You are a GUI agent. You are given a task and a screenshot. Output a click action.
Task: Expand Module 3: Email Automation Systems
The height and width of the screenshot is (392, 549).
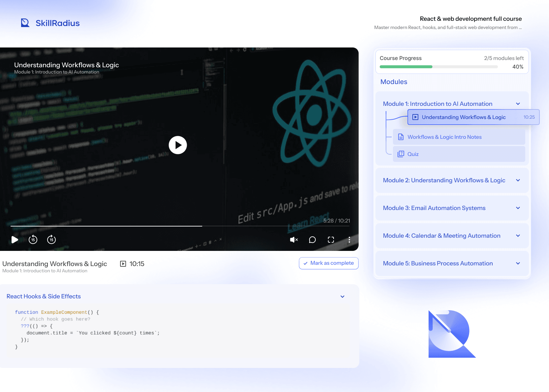(x=452, y=208)
